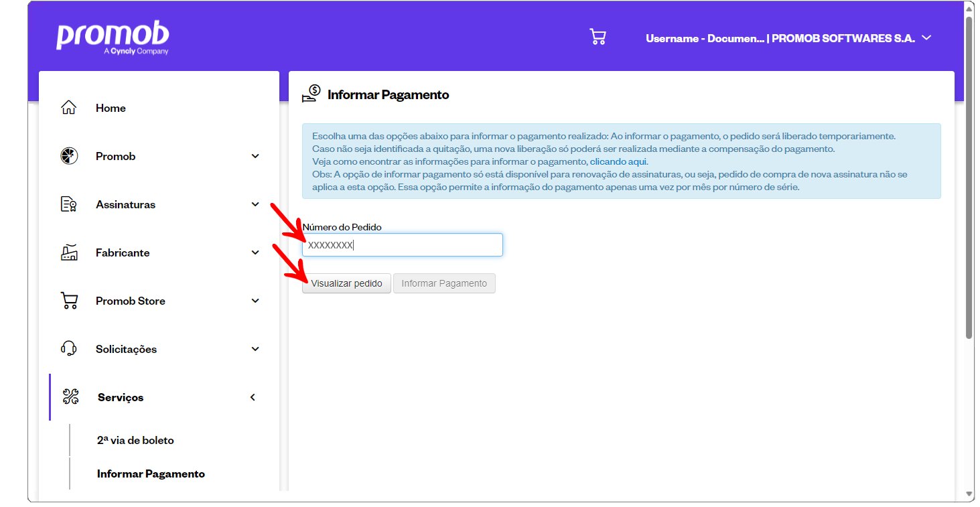Viewport: 980px width, 507px height.
Task: Click the Assinaturas certificate icon
Action: 69,204
